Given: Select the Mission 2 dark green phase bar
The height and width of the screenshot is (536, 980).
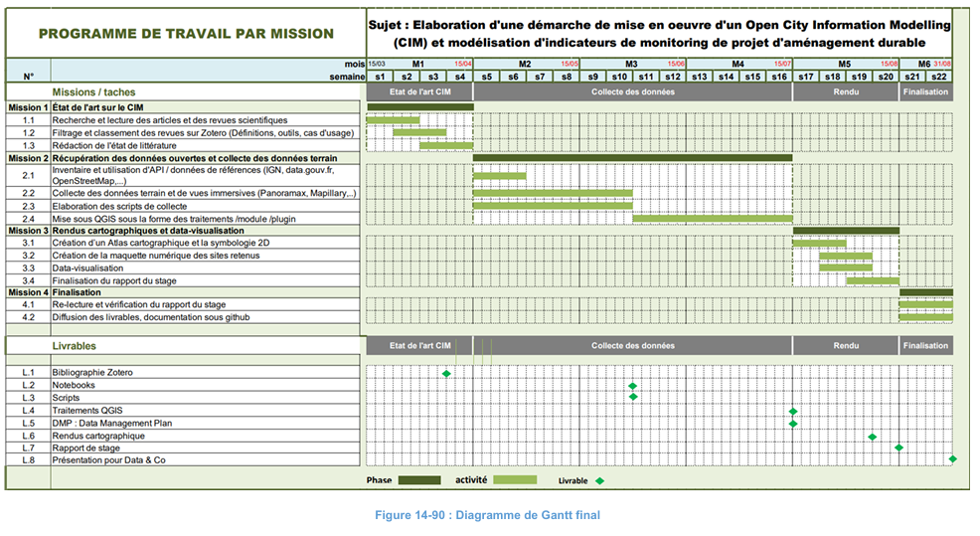Looking at the screenshot, I should click(632, 158).
